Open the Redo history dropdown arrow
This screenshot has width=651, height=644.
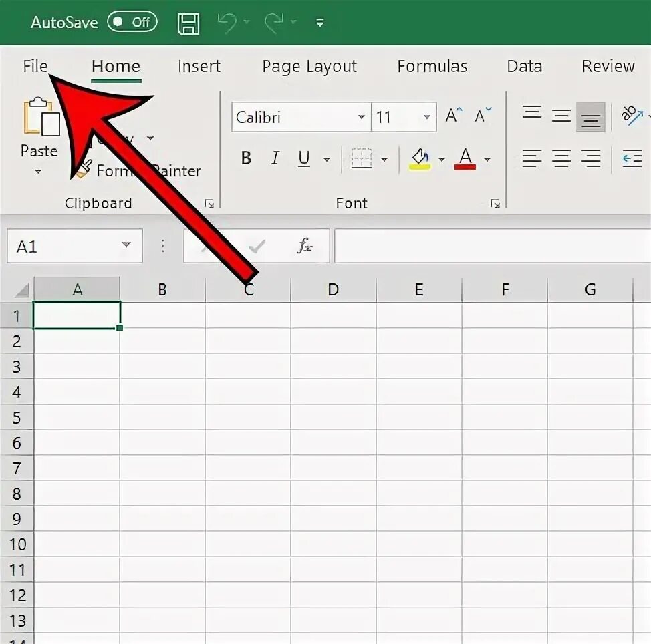pos(293,21)
